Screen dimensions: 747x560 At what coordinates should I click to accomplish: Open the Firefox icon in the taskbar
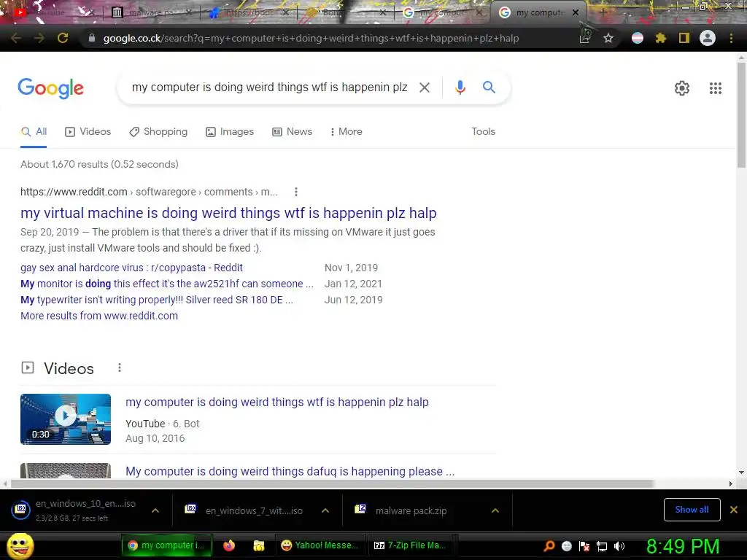[229, 545]
